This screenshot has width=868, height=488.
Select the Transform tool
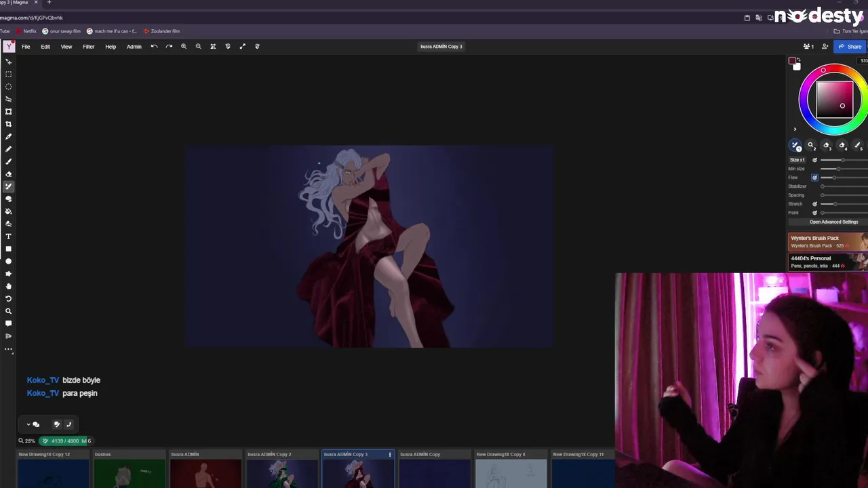pos(9,111)
